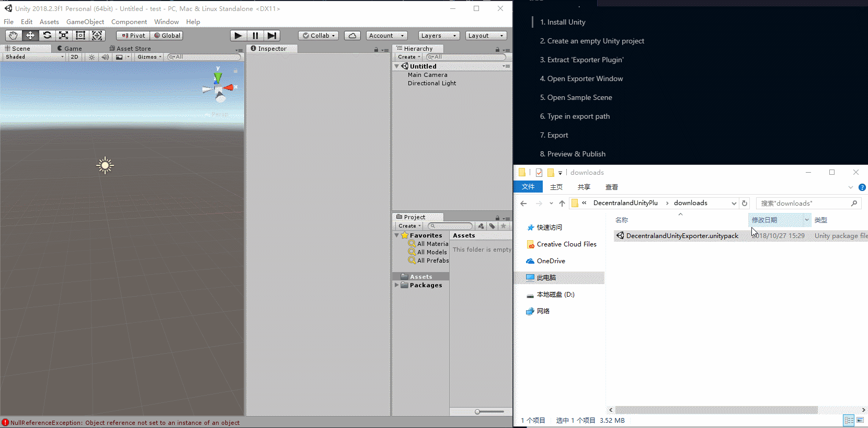Click the All Prefabs favorite search
Screen dimensions: 868x428
coord(428,261)
